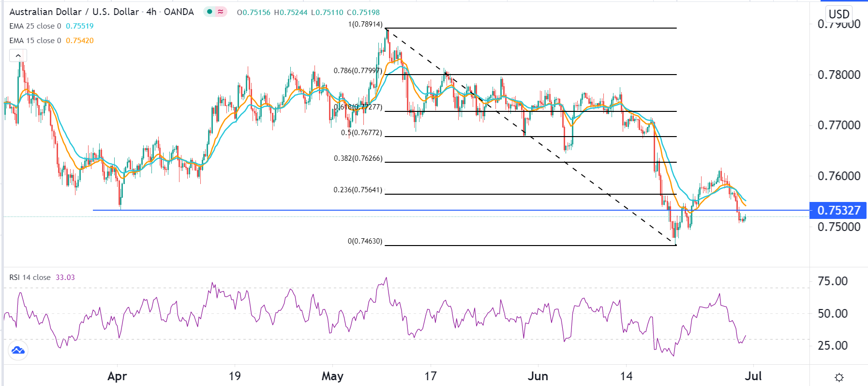Click the blue 0.75327 price label
This screenshot has height=386, width=868.
[x=838, y=211]
